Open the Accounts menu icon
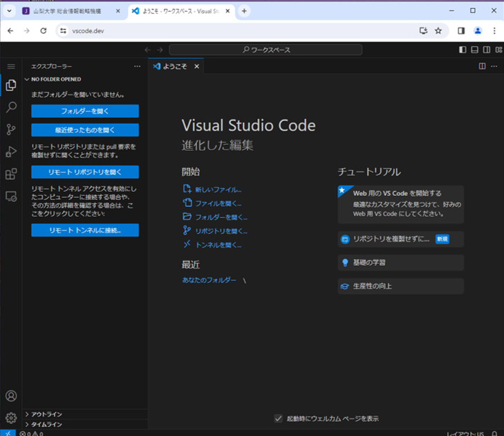Image resolution: width=504 pixels, height=436 pixels. click(x=11, y=396)
